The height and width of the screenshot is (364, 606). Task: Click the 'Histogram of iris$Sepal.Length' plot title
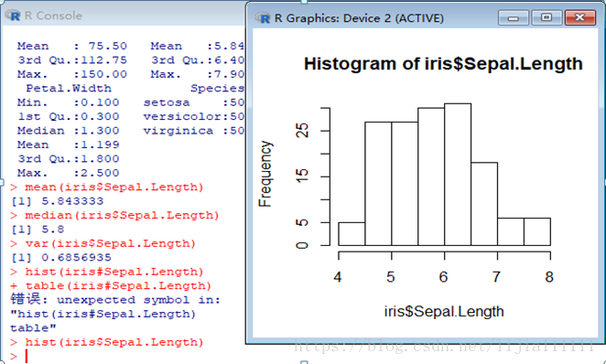(x=443, y=64)
